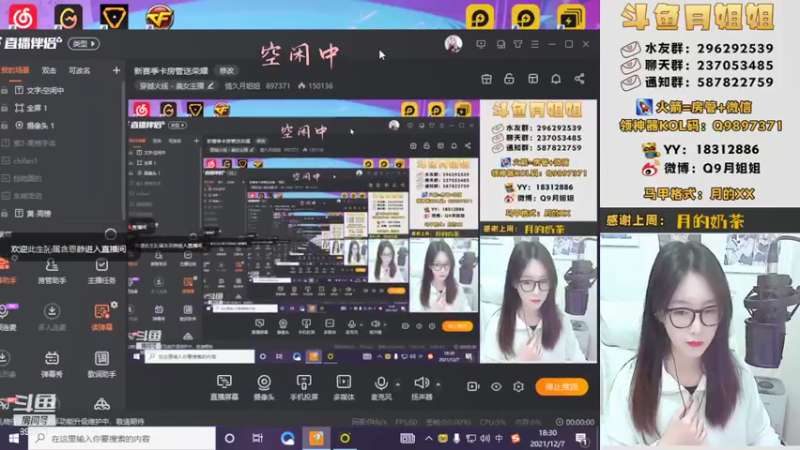Toggle lock on 全屏 1 source
The height and width of the screenshot is (450, 800).
pos(5,108)
